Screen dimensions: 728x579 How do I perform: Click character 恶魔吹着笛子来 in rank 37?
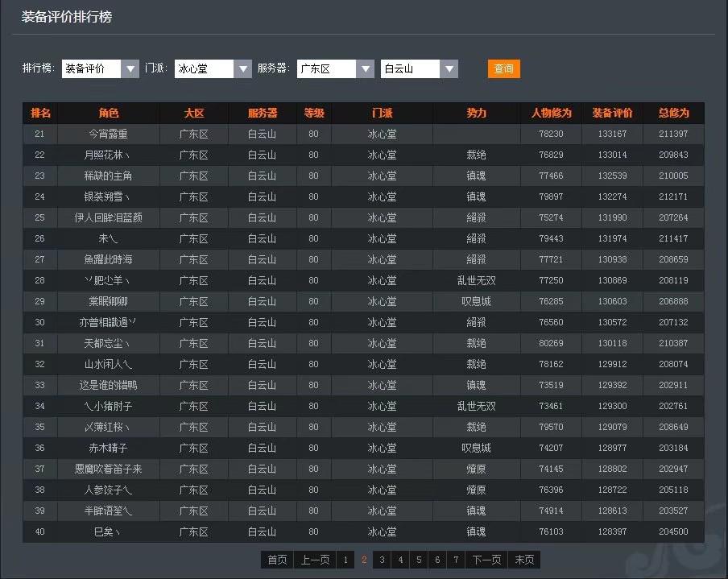coord(108,469)
